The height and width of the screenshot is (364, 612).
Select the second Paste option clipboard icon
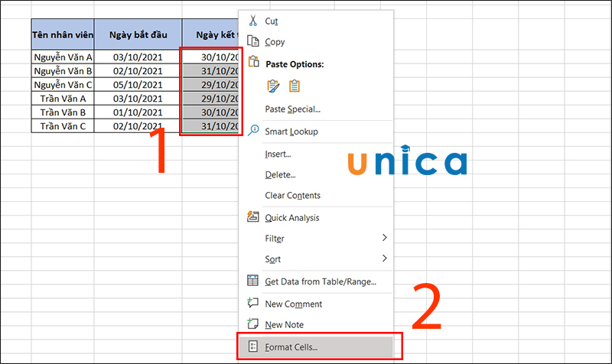click(x=295, y=86)
